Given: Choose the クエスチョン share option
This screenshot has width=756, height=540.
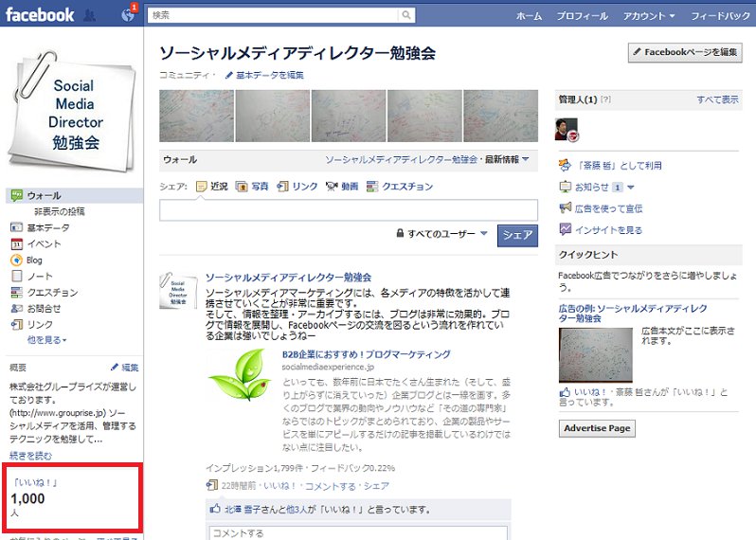Looking at the screenshot, I should click(400, 187).
